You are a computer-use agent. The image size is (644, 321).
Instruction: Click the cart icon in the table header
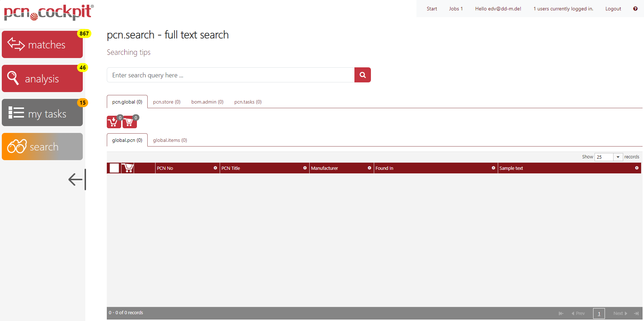coord(128,168)
